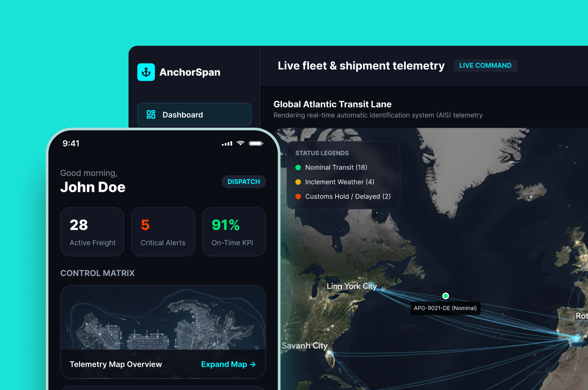Click the APG-9021-DE (Nominal) tooltip label
The height and width of the screenshot is (390, 588).
click(x=445, y=308)
